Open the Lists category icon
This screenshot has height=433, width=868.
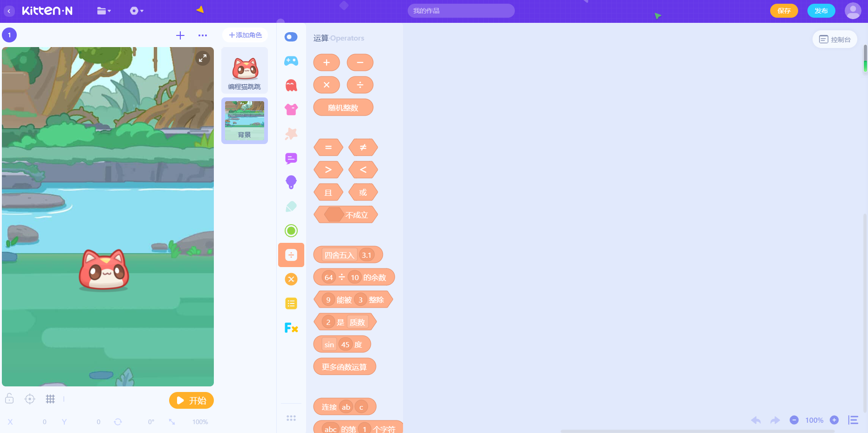click(291, 303)
